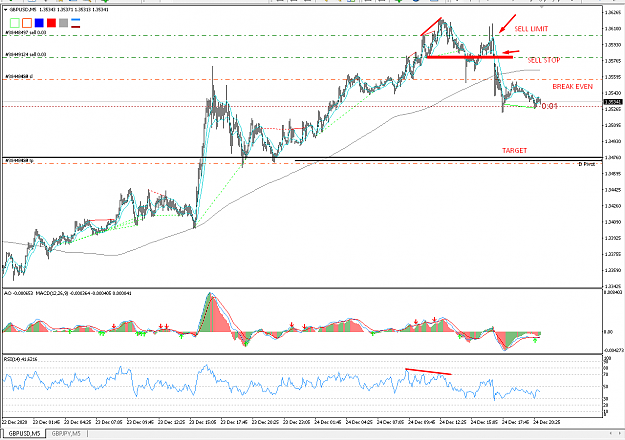Select the stop-loss label on the orange Break Even line

19,76
